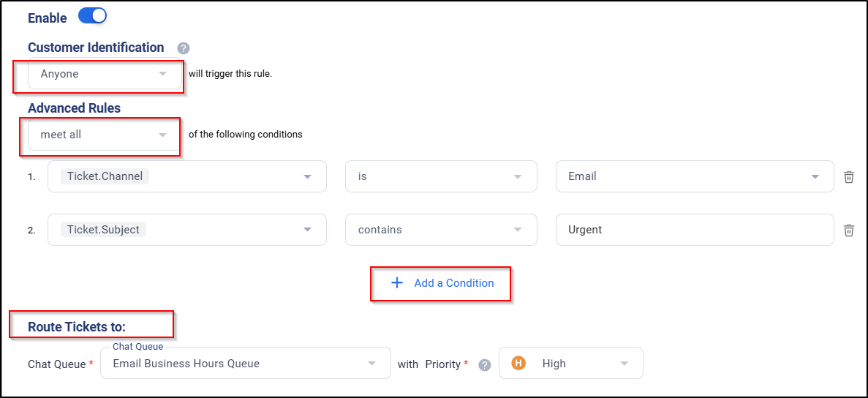Viewport: 868px width, 398px height.
Task: Open the Email channel value dropdown
Action: pos(695,176)
